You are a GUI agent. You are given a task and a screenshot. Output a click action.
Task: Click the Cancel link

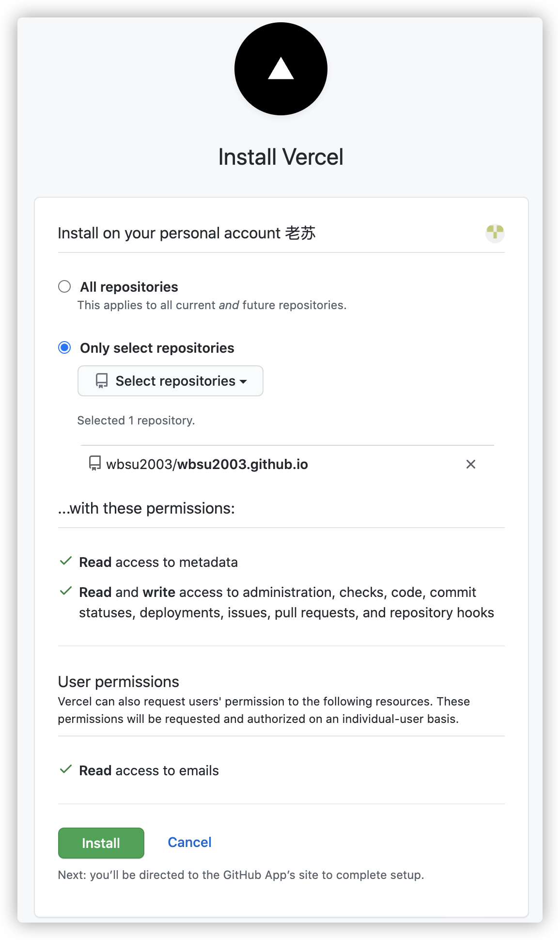[189, 842]
